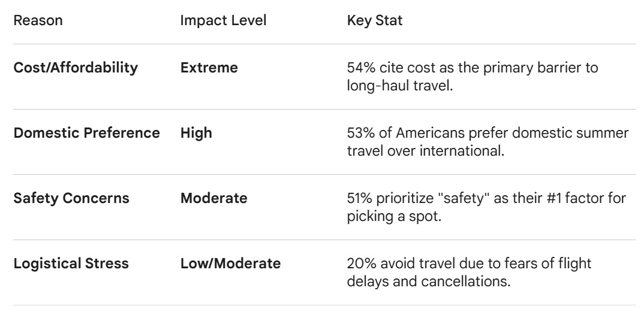This screenshot has width=644, height=309.
Task: Click the phrase travel over international
Action: [x=426, y=151]
